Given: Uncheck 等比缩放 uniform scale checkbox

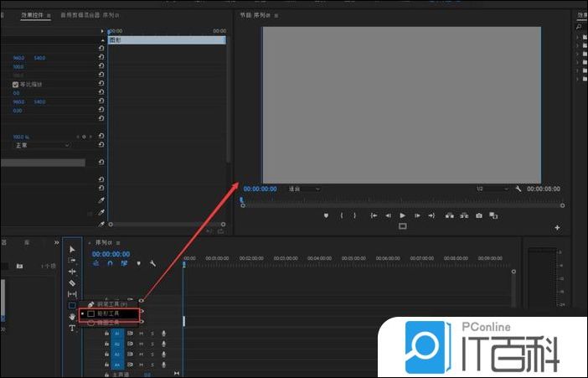Looking at the screenshot, I should pos(15,85).
